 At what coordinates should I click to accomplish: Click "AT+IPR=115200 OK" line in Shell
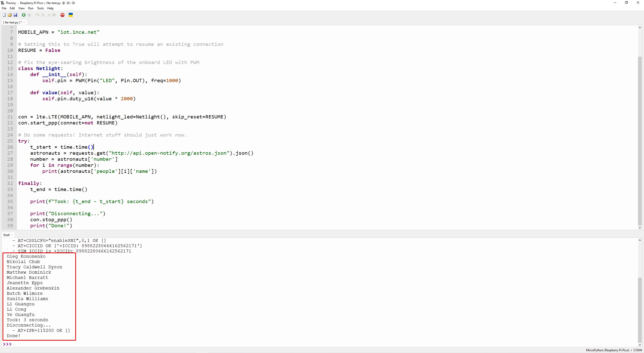[41, 331]
